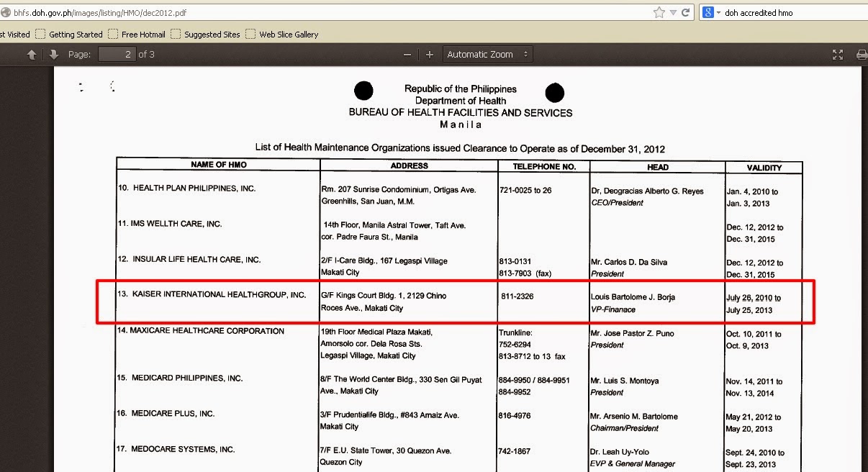Open the Web Slice Gallery bookmark
This screenshot has width=868, height=472.
tap(282, 34)
